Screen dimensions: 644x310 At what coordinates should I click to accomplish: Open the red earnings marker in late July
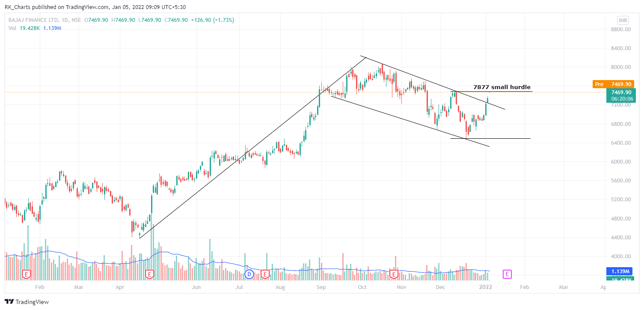[265, 274]
